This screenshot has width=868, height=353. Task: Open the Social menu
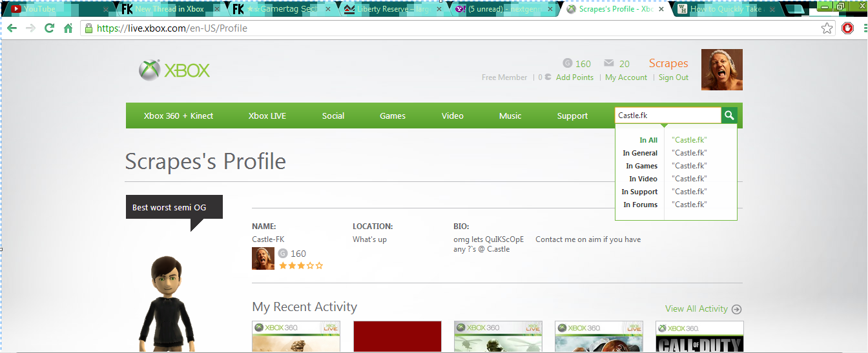click(x=333, y=116)
